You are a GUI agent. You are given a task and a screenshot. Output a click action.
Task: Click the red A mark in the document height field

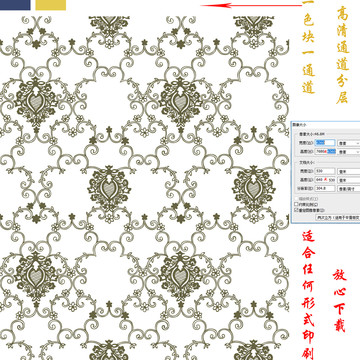coord(326,179)
